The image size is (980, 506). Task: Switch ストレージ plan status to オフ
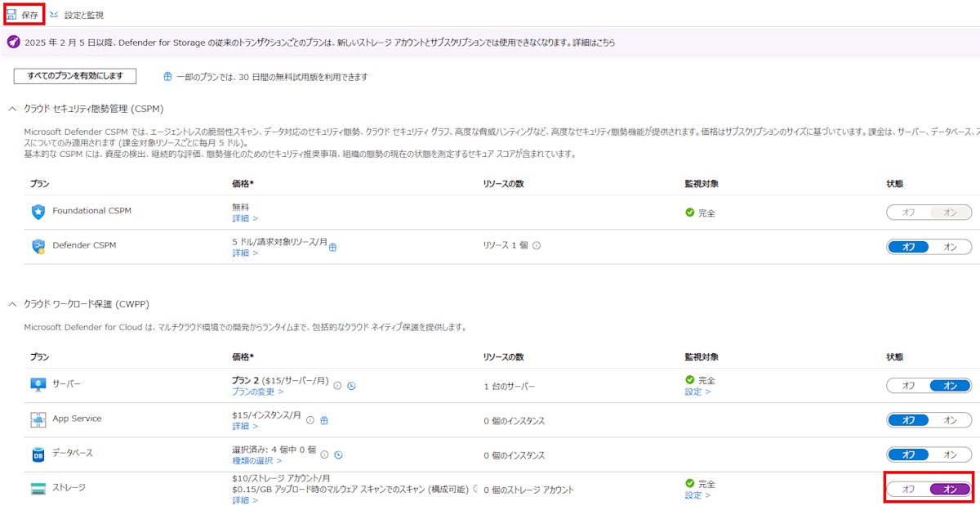pyautogui.click(x=908, y=489)
